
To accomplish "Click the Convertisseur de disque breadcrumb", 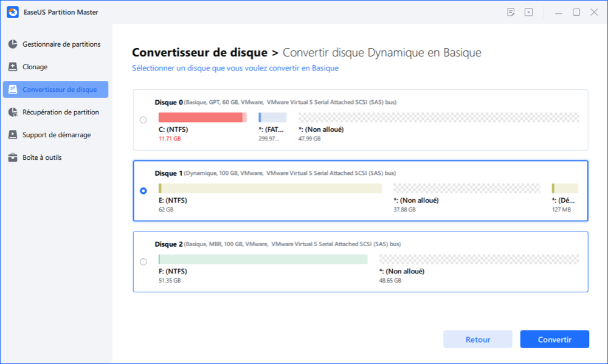I will 199,53.
